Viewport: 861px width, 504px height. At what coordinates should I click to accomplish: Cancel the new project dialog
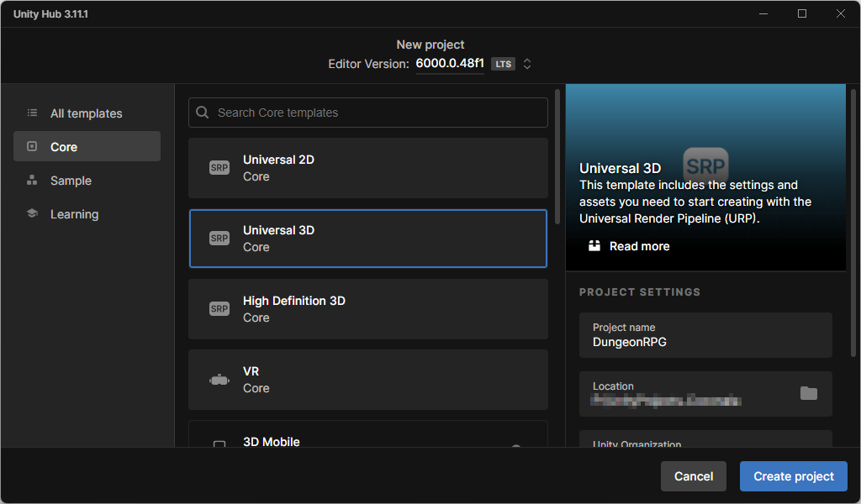point(693,476)
